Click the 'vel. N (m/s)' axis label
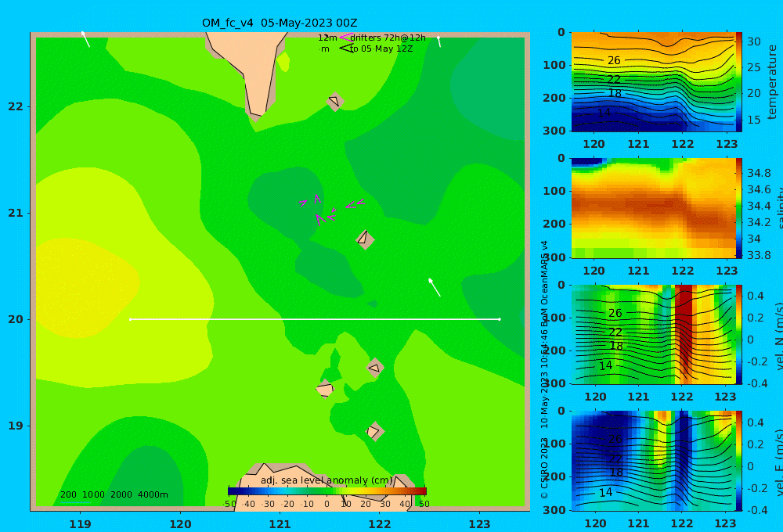The width and height of the screenshot is (783, 532). click(x=778, y=334)
